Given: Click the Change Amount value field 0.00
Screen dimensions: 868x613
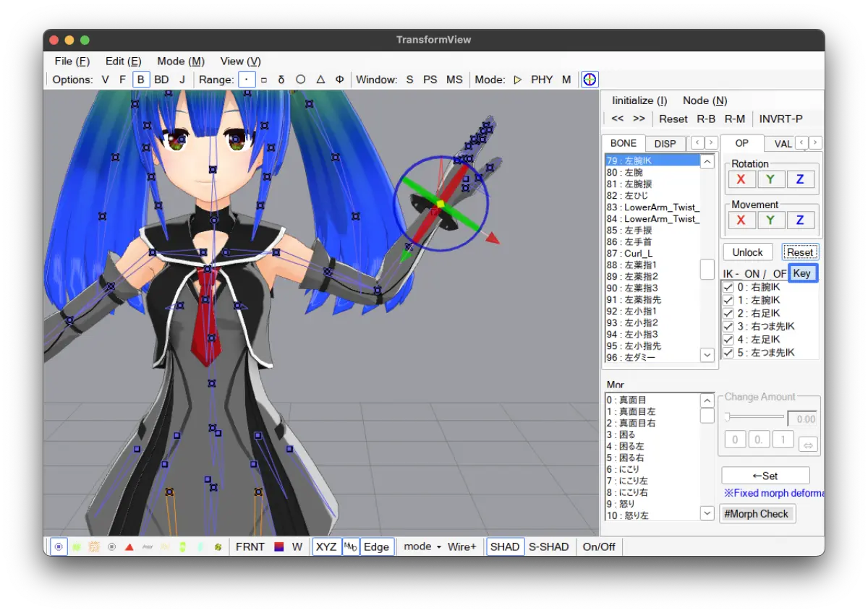Looking at the screenshot, I should coord(802,419).
